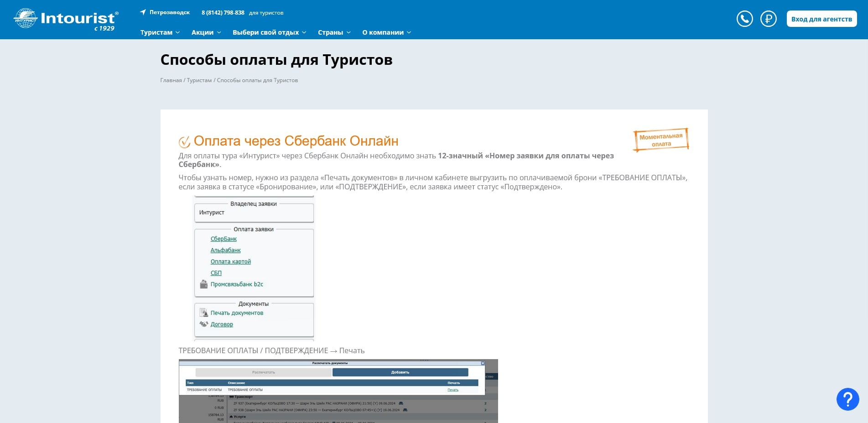Viewport: 868px width, 423px height.
Task: Click the orange checkmark near Сбербанк heading
Action: click(x=184, y=141)
